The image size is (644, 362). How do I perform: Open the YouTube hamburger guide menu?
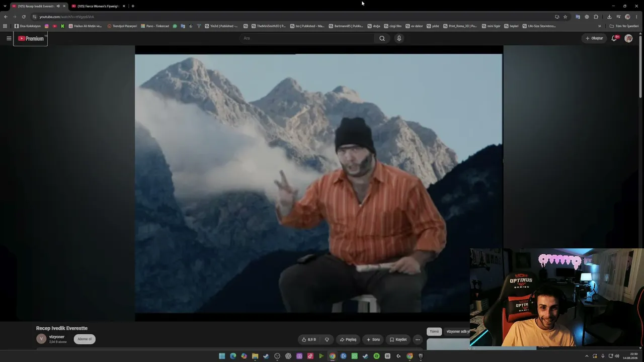9,38
